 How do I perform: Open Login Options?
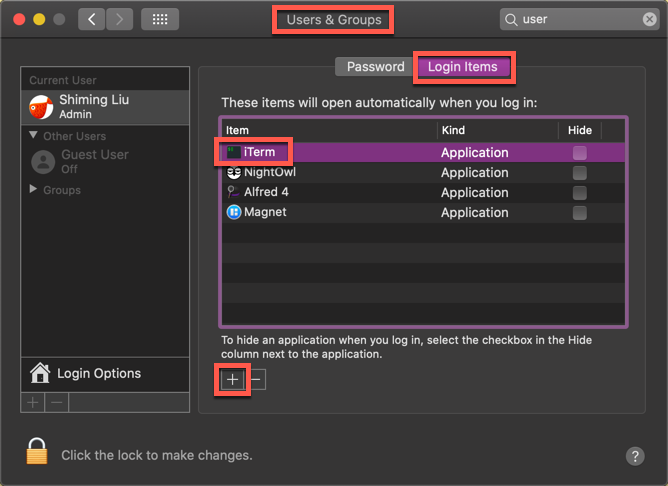[x=105, y=374]
